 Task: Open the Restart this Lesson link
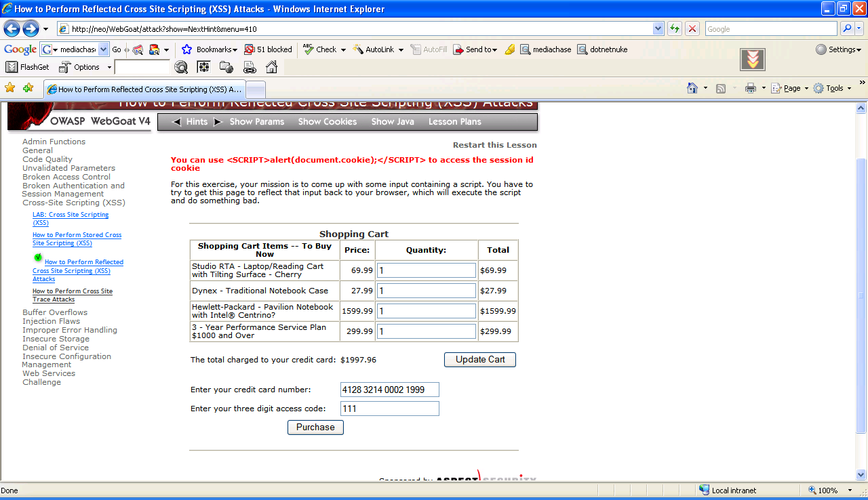coord(494,145)
